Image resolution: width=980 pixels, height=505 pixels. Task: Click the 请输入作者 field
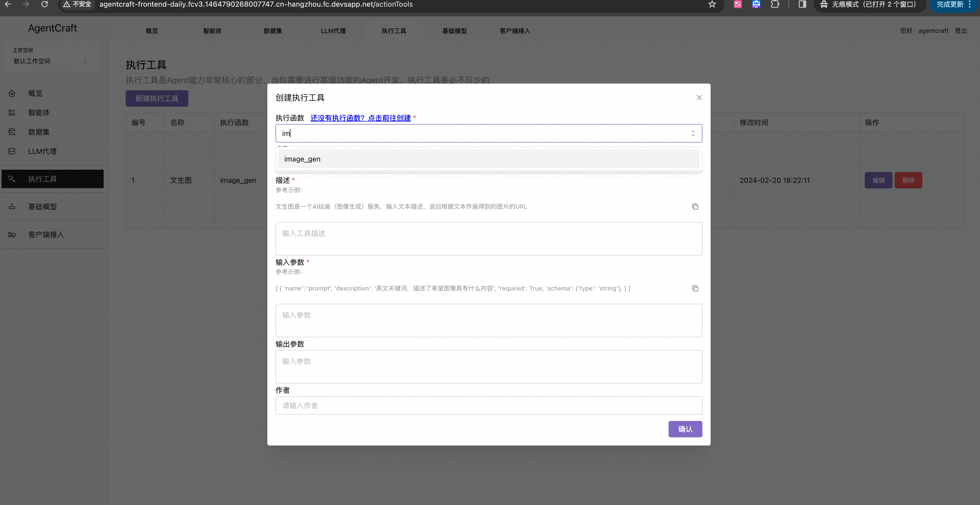(x=488, y=406)
